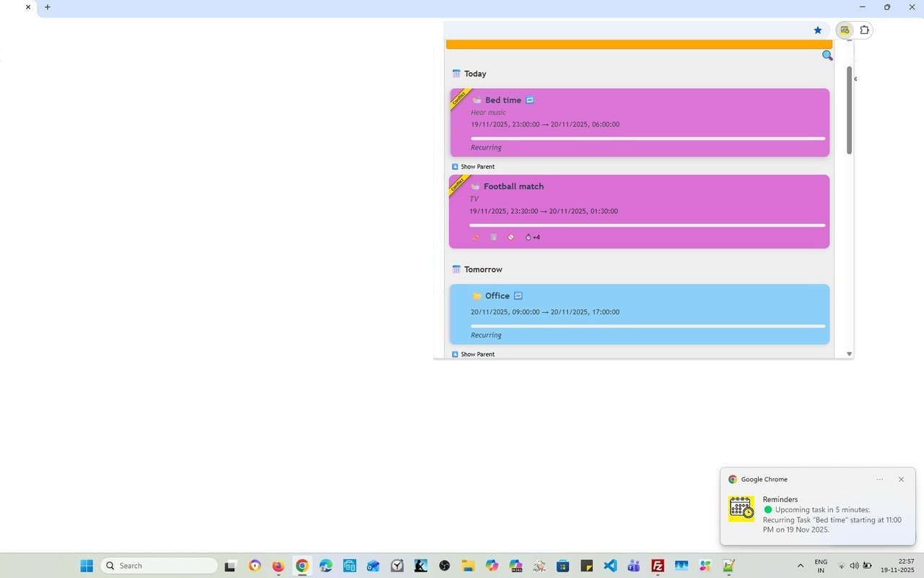Close the current browser tab
This screenshot has width=924, height=578.
[x=28, y=7]
